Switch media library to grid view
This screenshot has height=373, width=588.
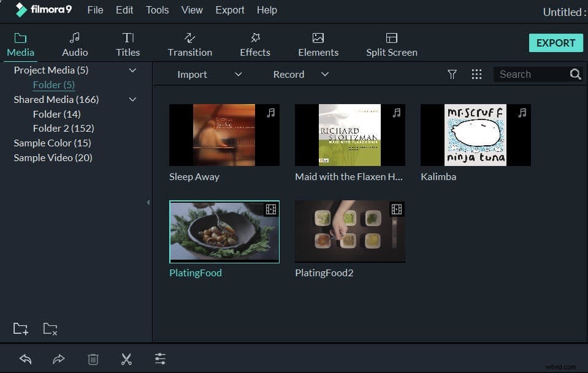pos(477,74)
